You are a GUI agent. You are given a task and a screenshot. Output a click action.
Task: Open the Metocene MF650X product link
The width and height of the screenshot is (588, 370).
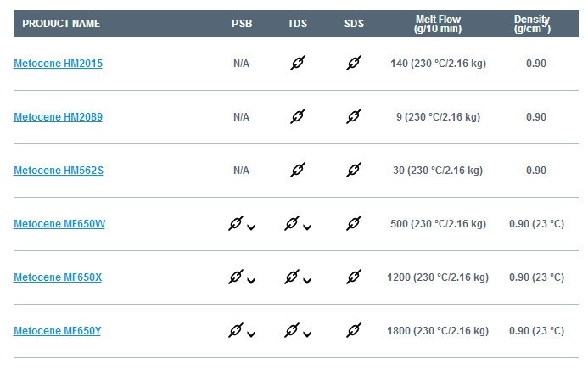(x=58, y=277)
